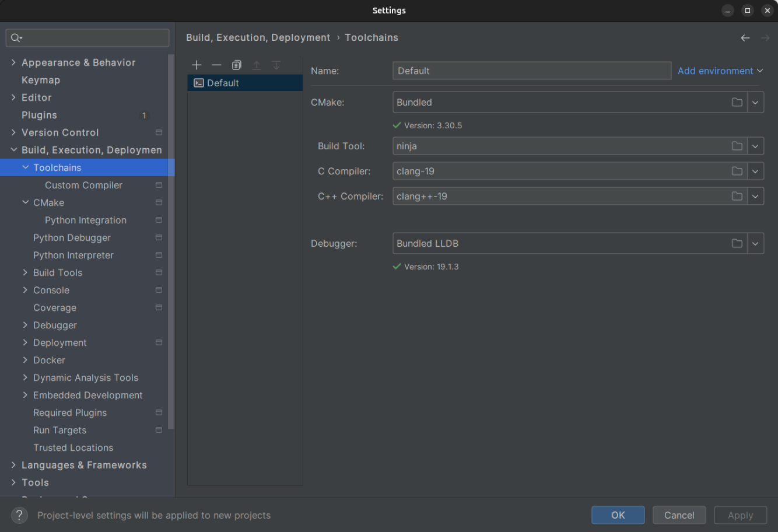Duplicate the Default toolchain
778x532 pixels.
point(236,65)
